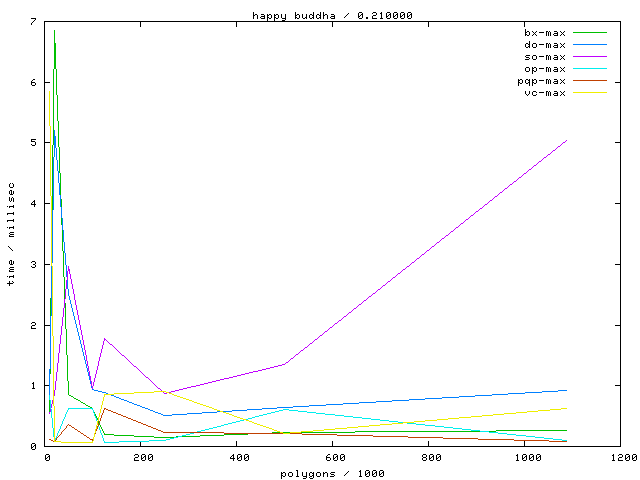
Task: Click the green bx-max line's highest peak
Action: tap(54, 31)
